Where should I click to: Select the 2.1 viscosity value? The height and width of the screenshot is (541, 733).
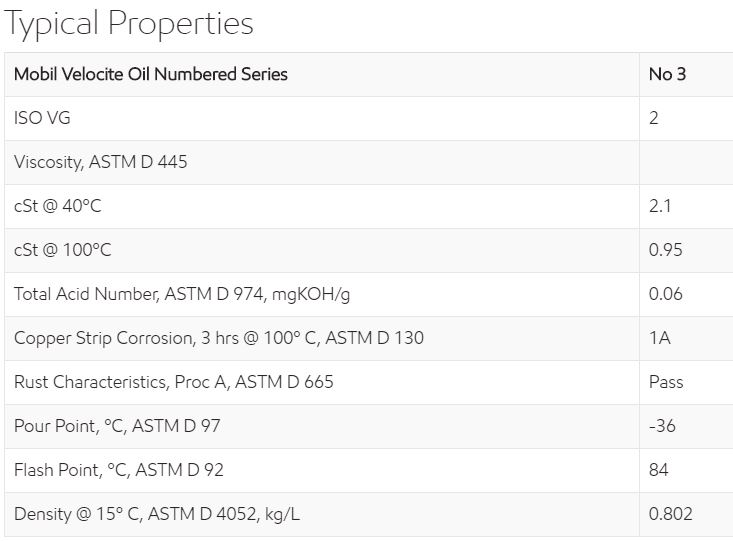click(x=660, y=206)
